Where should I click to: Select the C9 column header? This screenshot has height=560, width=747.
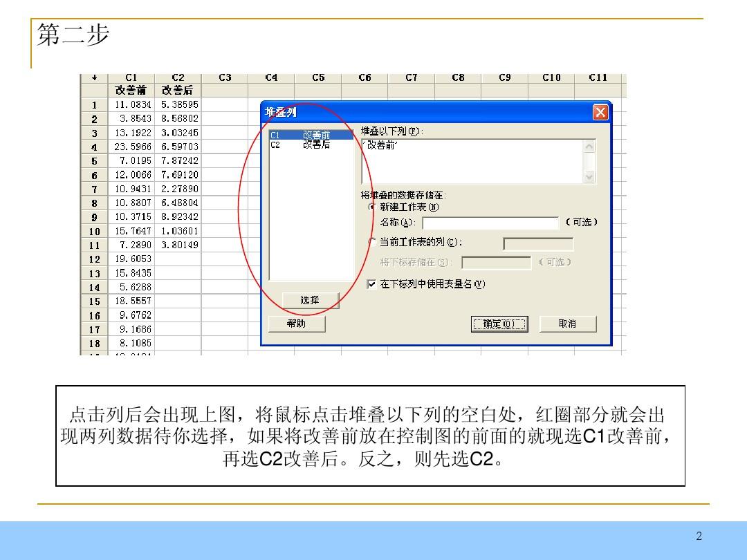click(505, 77)
